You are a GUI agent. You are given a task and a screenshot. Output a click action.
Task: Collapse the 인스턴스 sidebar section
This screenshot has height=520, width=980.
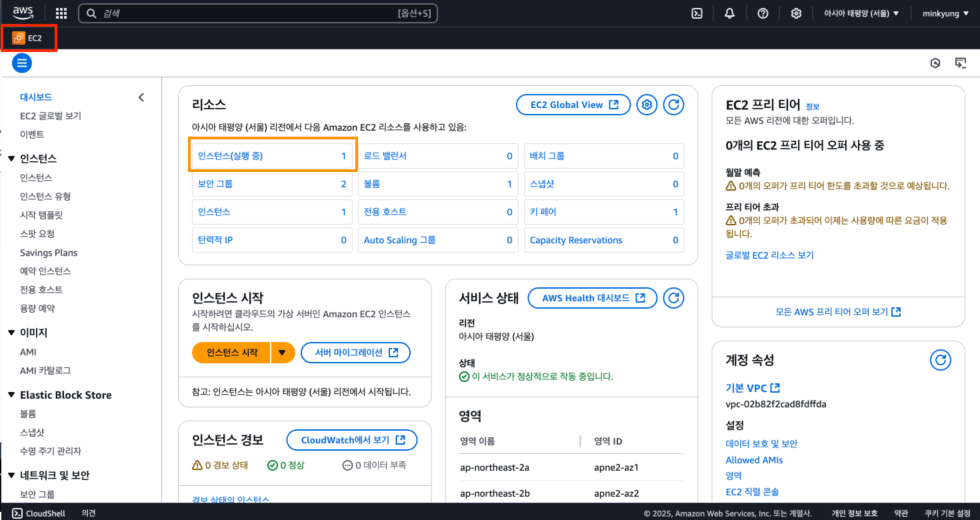pos(11,159)
